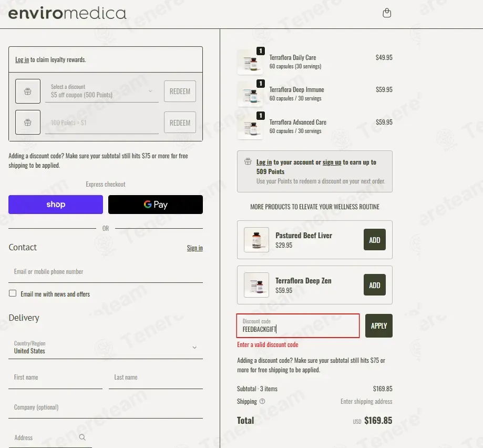The width and height of the screenshot is (483, 448).
Task: Open the enviromedica logo home link
Action: click(67, 13)
